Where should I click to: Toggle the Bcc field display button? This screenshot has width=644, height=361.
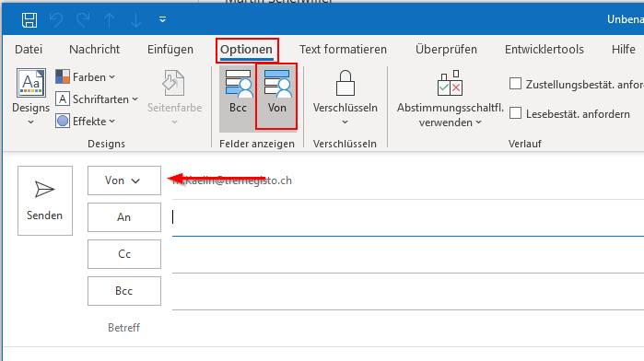238,98
